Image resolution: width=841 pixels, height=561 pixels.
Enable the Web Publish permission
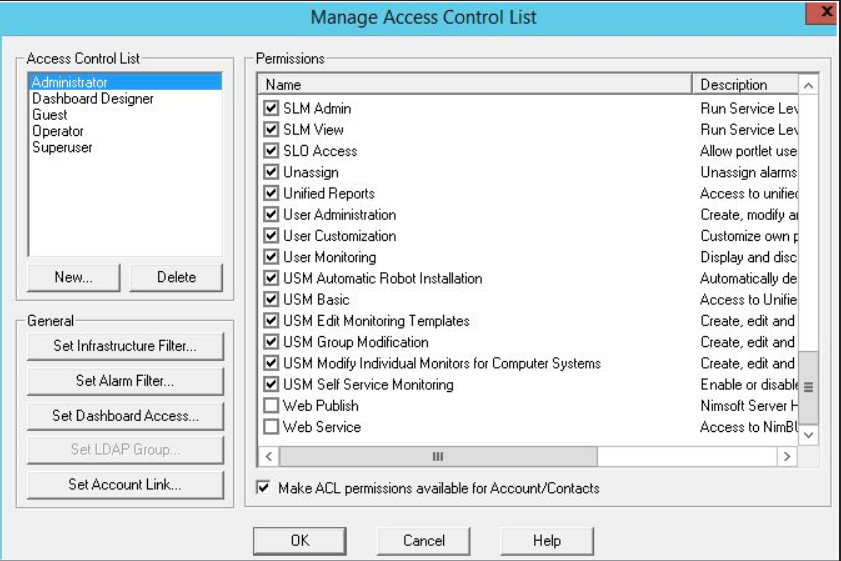(x=271, y=406)
